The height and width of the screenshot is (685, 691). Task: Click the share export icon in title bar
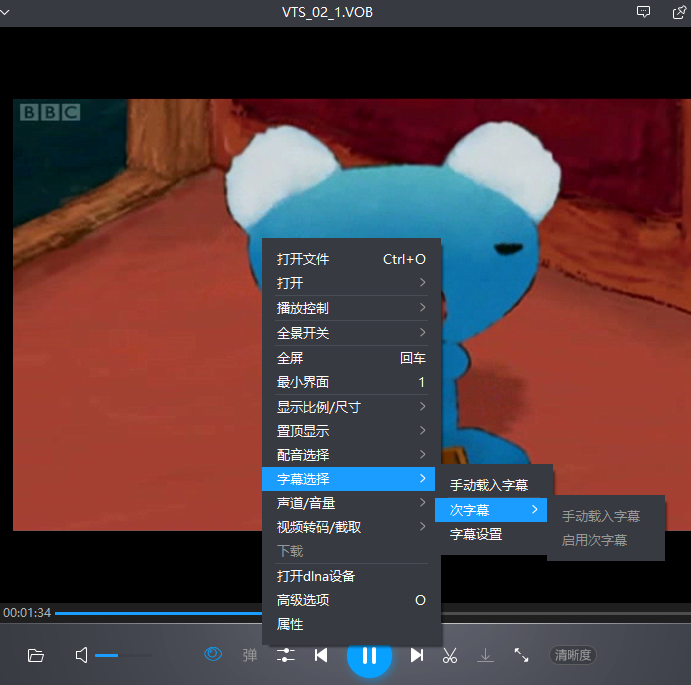679,12
